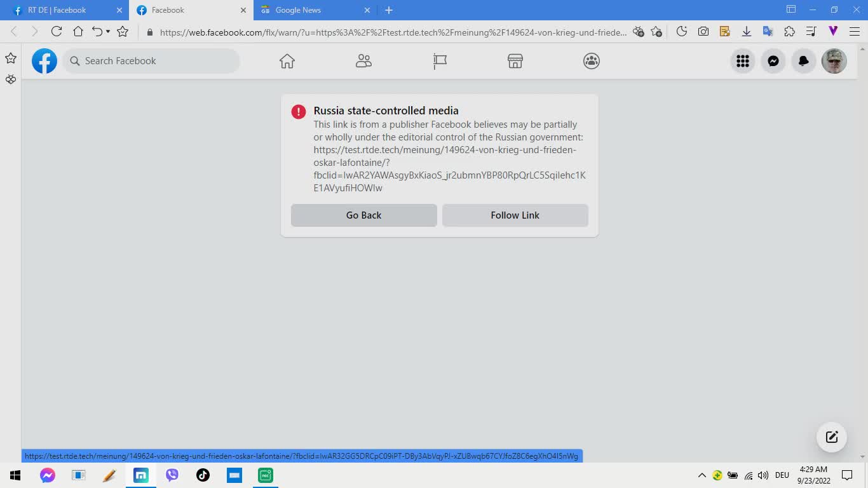
Task: Open the main hamburger menu
Action: [854, 32]
